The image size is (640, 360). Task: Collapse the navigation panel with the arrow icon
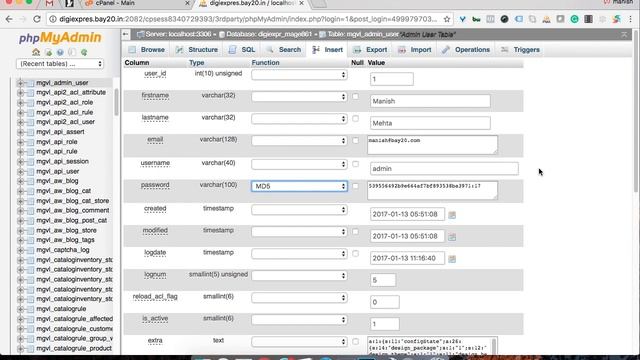coord(126,34)
